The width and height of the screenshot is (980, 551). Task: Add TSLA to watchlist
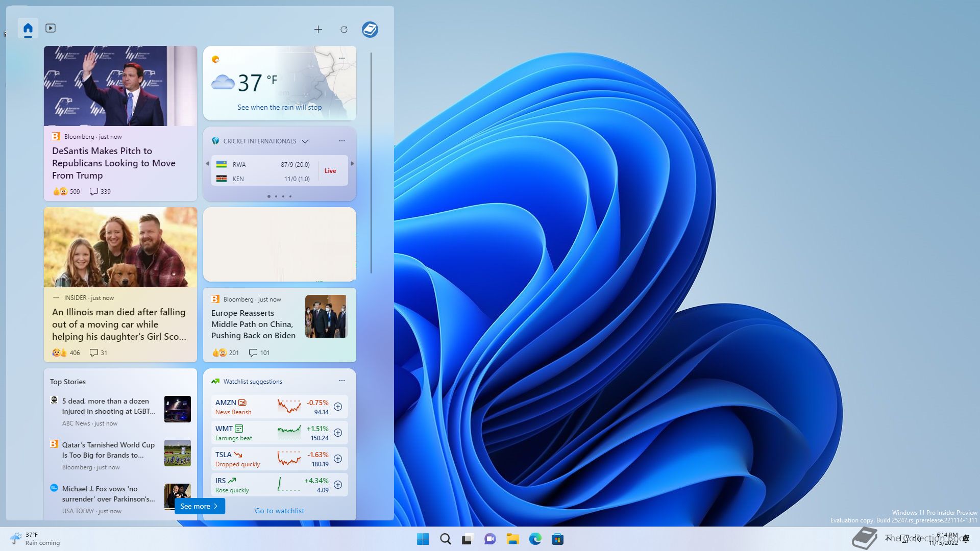(x=338, y=459)
